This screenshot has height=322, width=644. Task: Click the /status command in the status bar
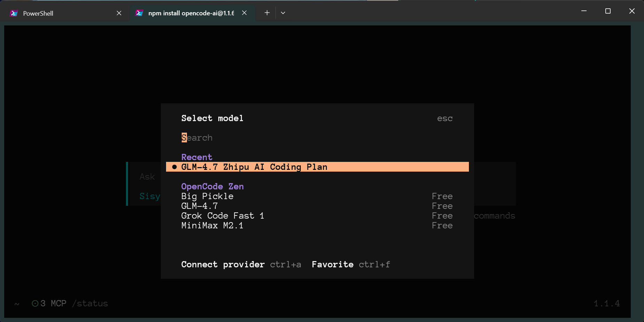(x=90, y=303)
